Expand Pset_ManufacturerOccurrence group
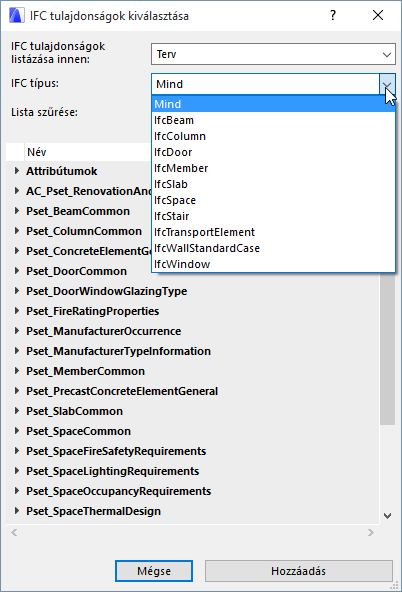Viewport: 402px width, 592px height. [17, 331]
